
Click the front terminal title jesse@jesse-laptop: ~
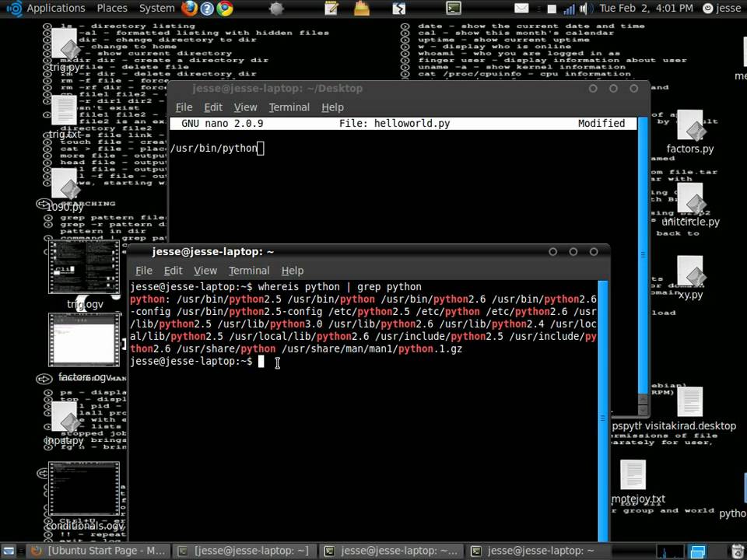pos(212,251)
